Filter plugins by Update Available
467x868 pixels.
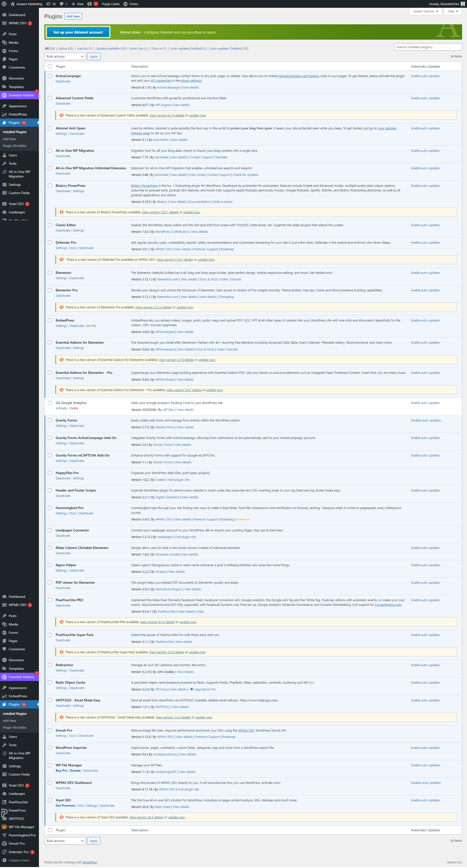[108, 49]
